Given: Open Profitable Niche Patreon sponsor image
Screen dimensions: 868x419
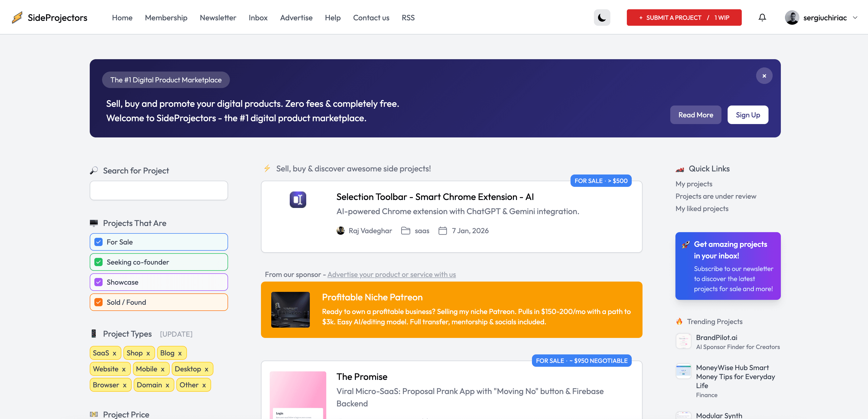Looking at the screenshot, I should pos(291,310).
